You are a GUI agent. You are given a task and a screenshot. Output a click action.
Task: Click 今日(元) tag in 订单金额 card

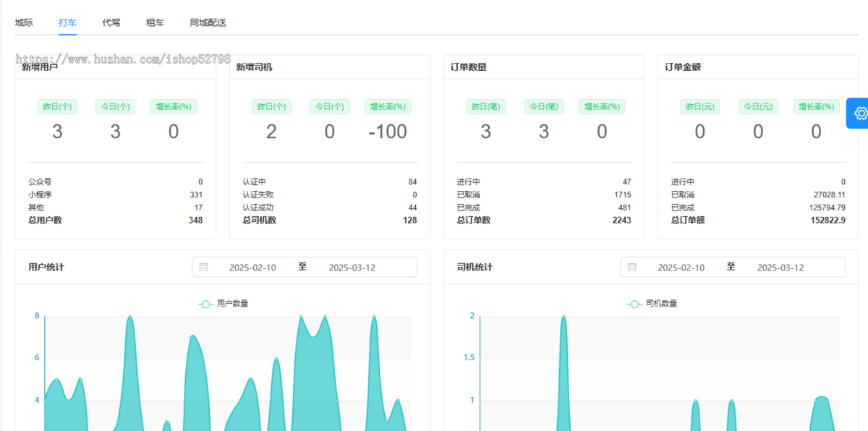click(758, 107)
